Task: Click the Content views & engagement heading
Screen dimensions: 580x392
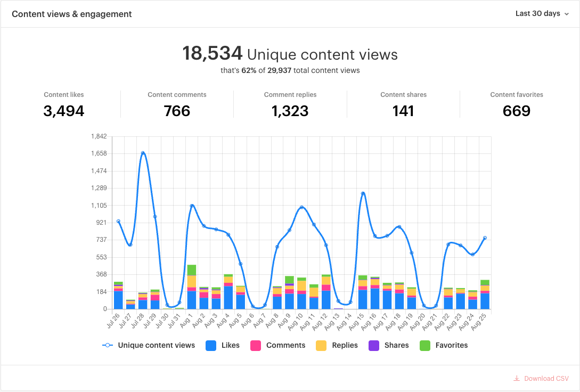Action: point(72,14)
